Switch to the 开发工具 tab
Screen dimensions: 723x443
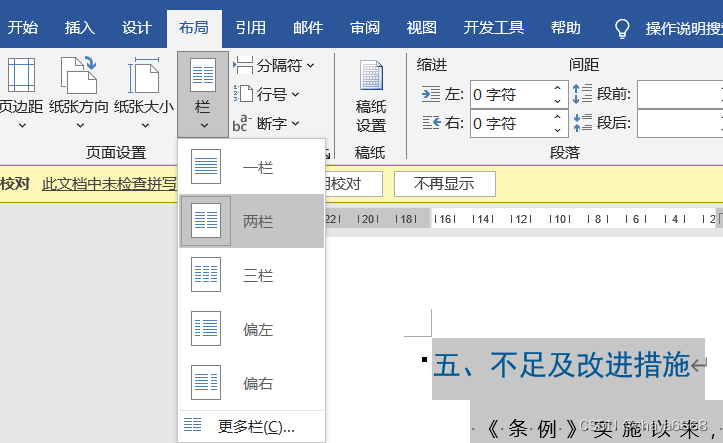(494, 28)
